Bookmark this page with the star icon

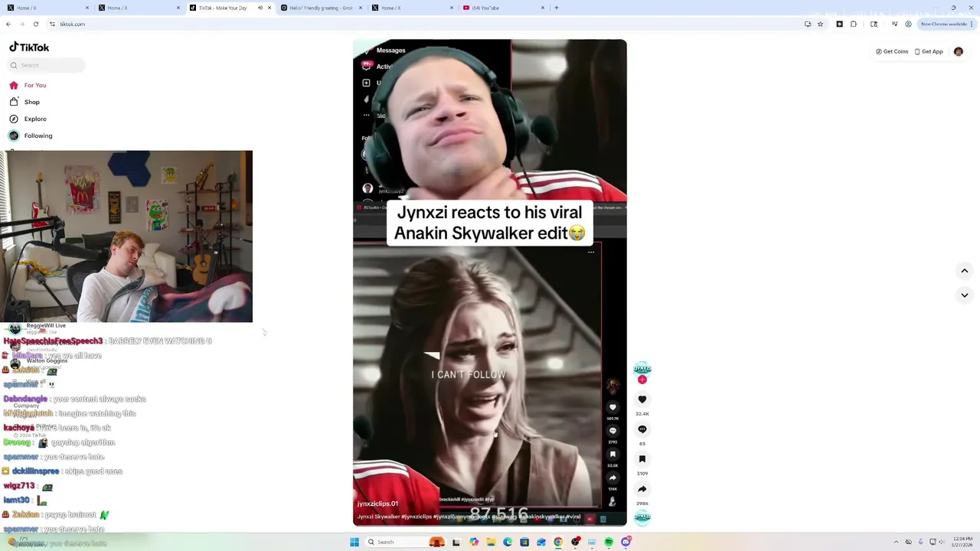pos(820,24)
